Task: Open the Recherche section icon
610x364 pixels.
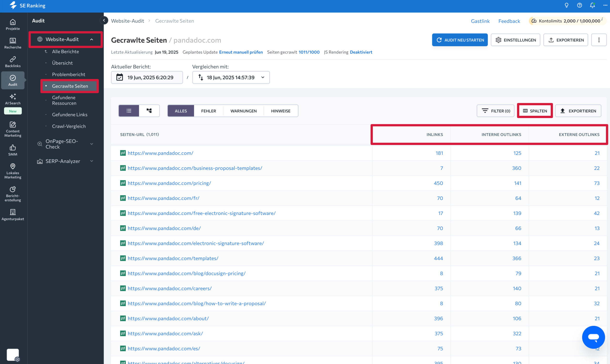Action: tap(13, 43)
